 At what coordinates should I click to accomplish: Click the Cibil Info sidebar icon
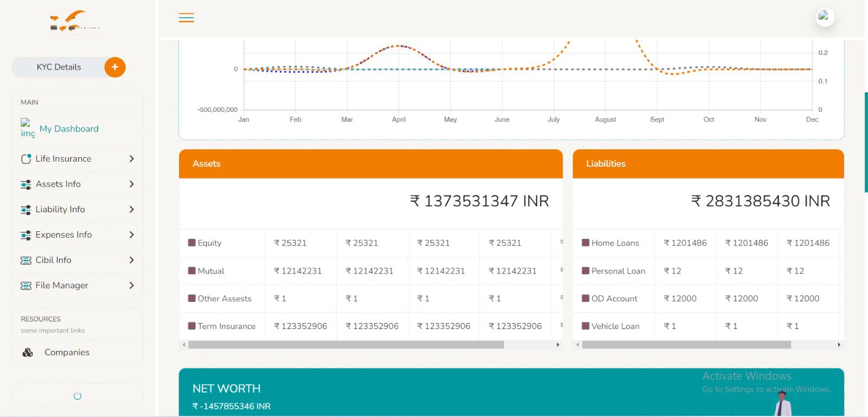pos(26,260)
